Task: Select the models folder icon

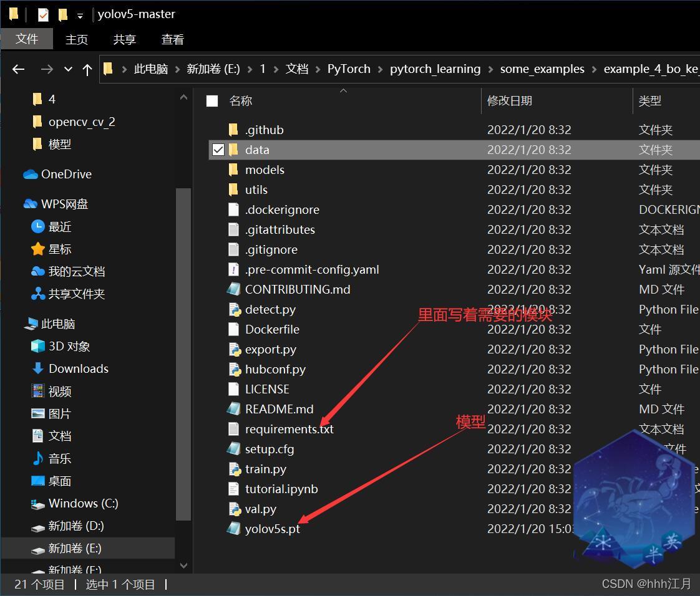Action: coord(233,170)
